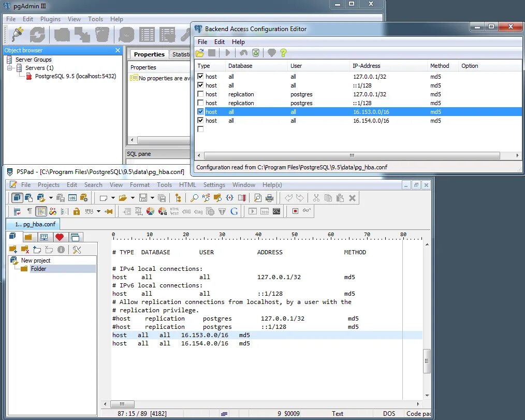Image resolution: width=525 pixels, height=420 pixels.
Task: Toggle the word wrap icon in PSPad toolbar
Action: 17,211
